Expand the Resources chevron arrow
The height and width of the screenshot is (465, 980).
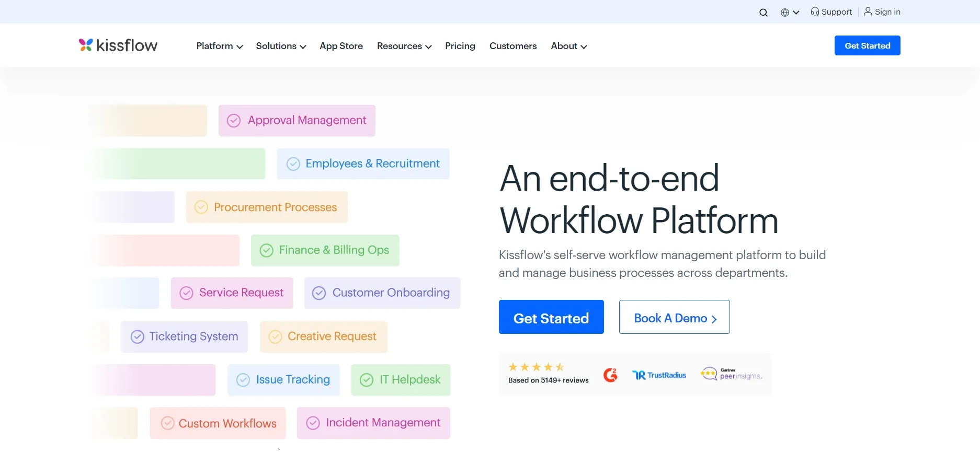pyautogui.click(x=428, y=47)
